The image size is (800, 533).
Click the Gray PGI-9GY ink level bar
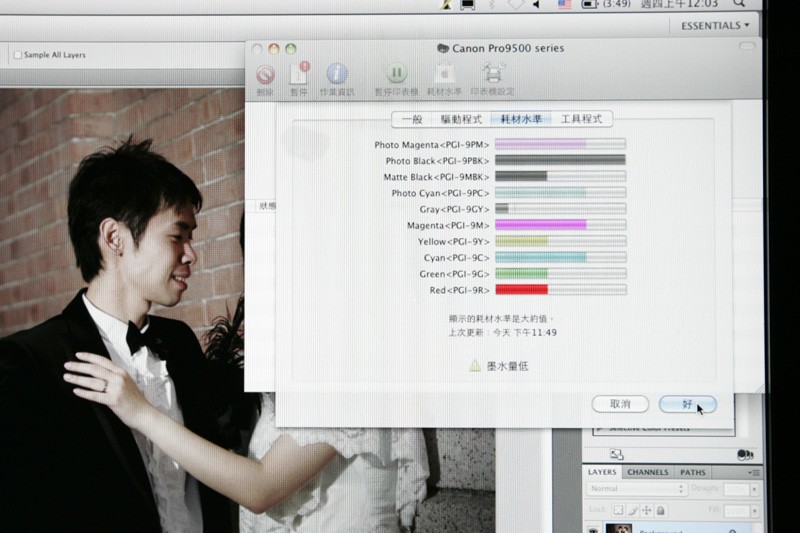[x=560, y=209]
